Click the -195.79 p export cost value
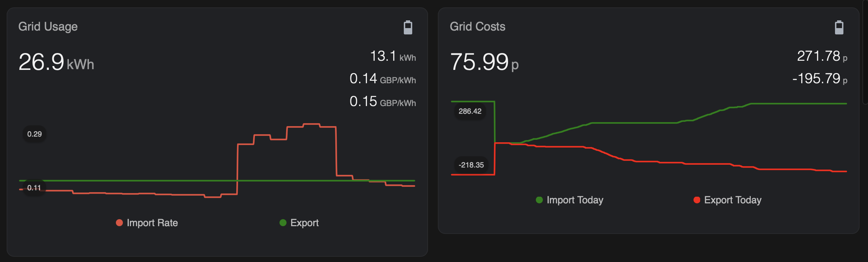This screenshot has width=868, height=262. [x=820, y=79]
